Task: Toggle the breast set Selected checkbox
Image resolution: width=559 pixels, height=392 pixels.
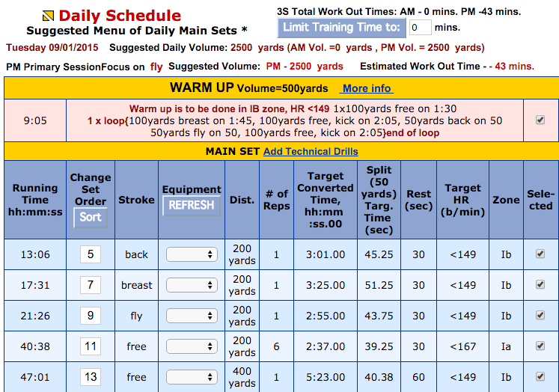Action: pos(540,285)
